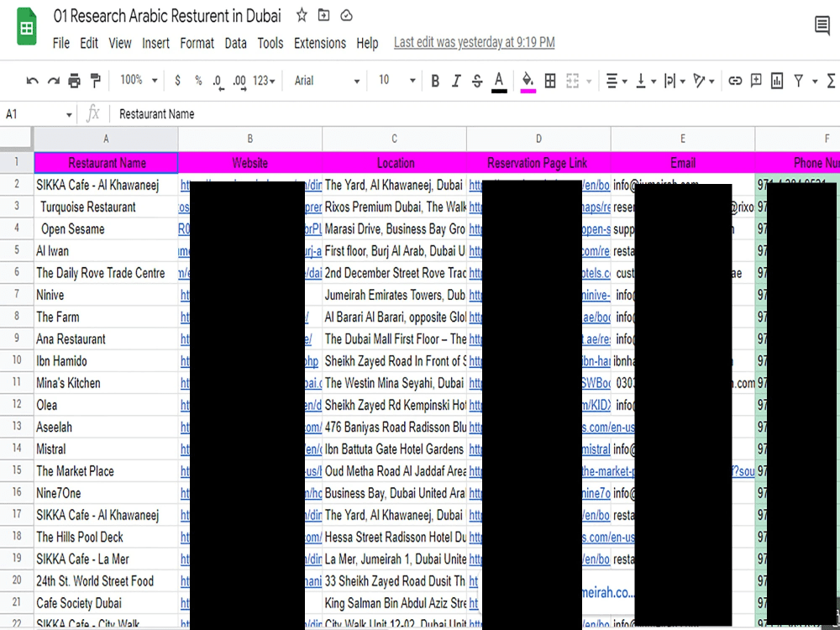
Task: Decrease decimal places
Action: [x=218, y=81]
